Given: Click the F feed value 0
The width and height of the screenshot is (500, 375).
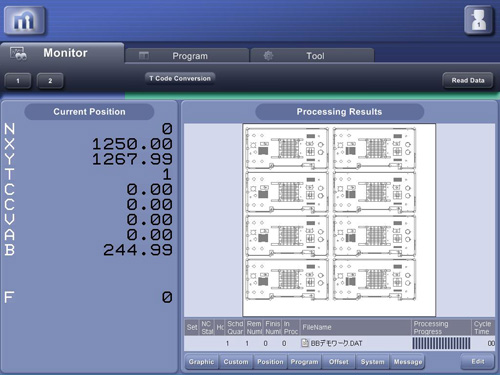Looking at the screenshot, I should [167, 297].
